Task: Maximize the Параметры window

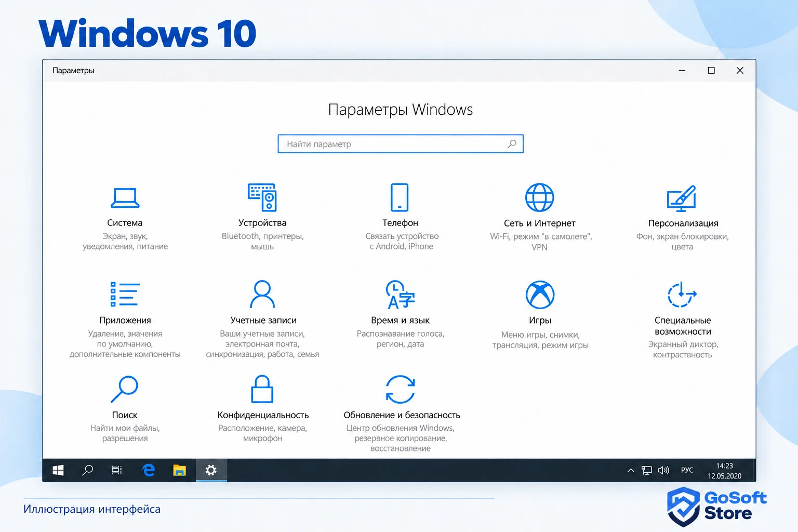Action: pyautogui.click(x=711, y=70)
